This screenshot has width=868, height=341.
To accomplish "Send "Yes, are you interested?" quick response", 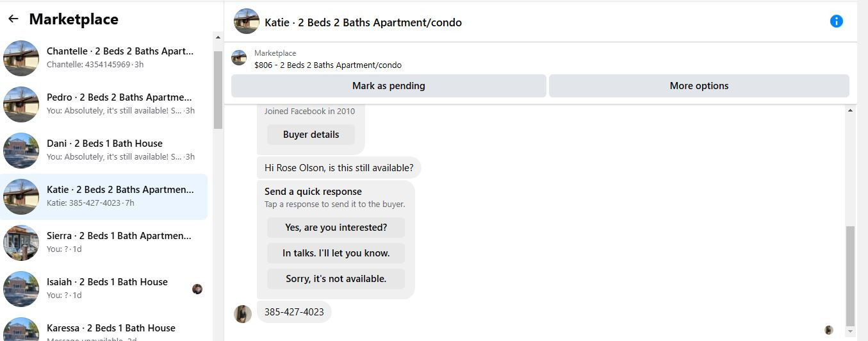I will [x=336, y=228].
